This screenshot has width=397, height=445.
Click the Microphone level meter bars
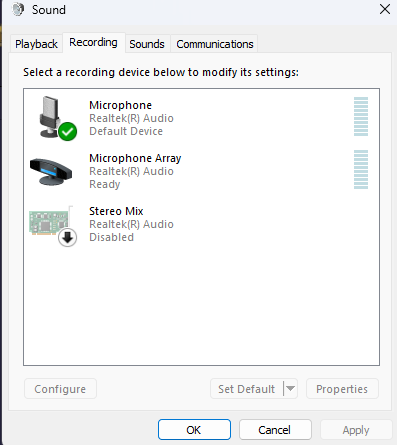pyautogui.click(x=361, y=117)
